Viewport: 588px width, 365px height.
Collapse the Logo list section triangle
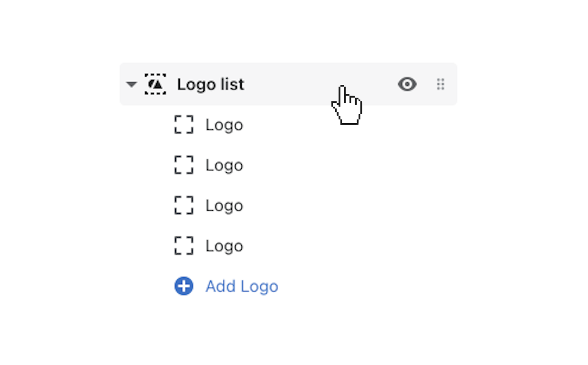[132, 84]
